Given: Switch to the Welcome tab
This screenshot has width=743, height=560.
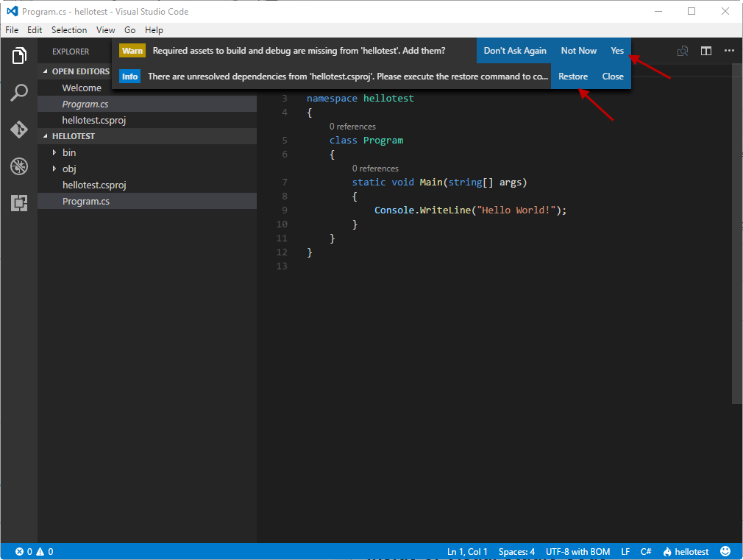Looking at the screenshot, I should (x=81, y=88).
